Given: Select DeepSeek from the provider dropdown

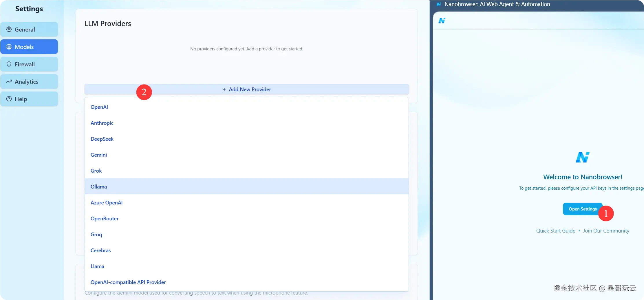Looking at the screenshot, I should [247, 139].
